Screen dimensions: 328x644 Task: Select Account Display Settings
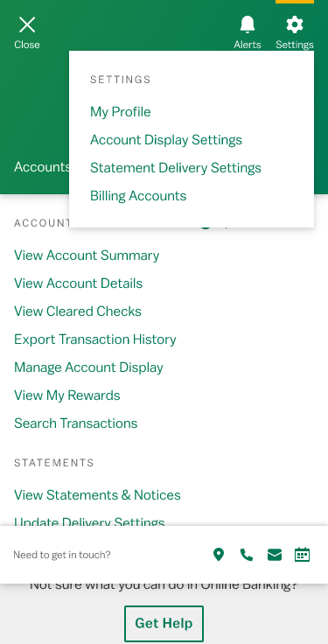click(166, 140)
